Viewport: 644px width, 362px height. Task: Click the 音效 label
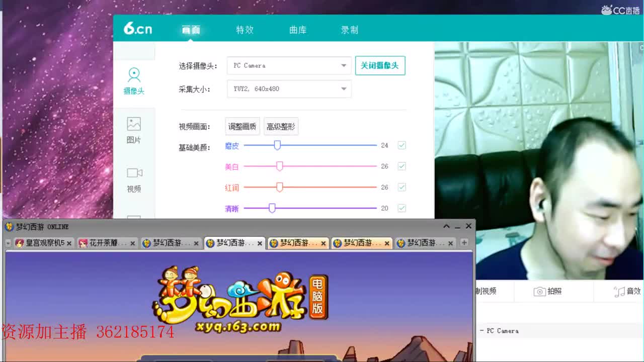coord(633,292)
